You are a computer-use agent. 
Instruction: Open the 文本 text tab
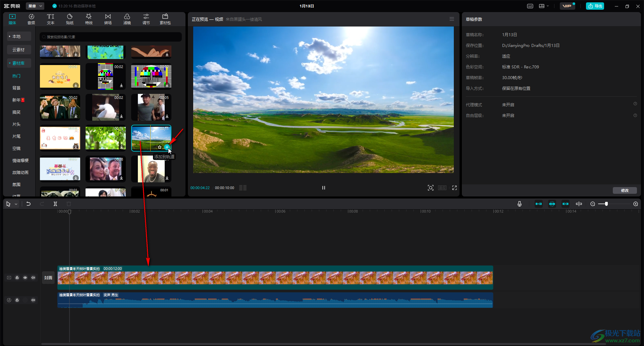pos(50,19)
